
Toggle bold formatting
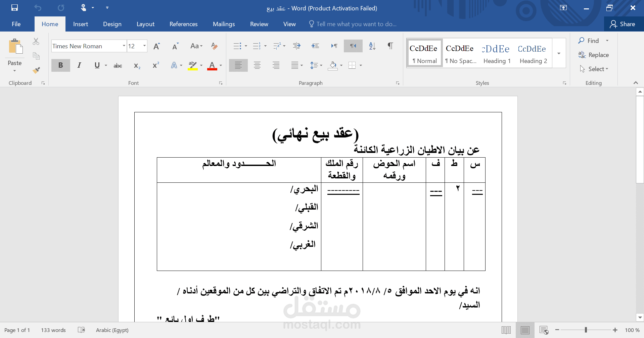60,65
